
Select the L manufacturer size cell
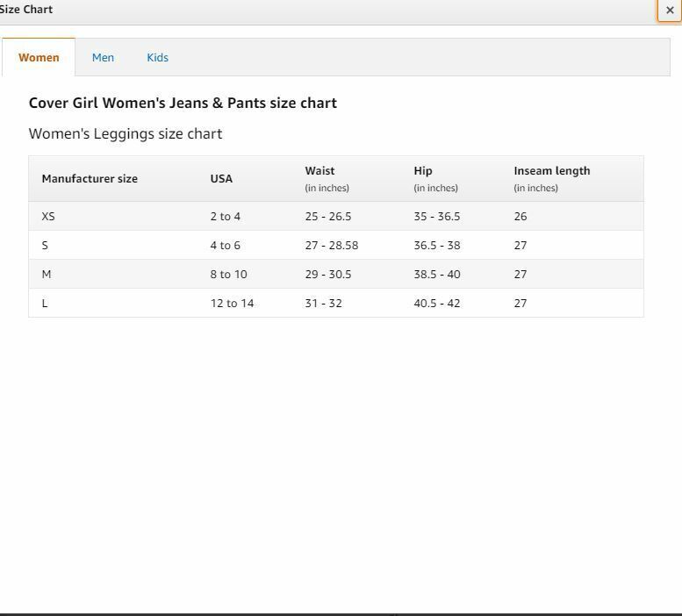[x=45, y=304]
